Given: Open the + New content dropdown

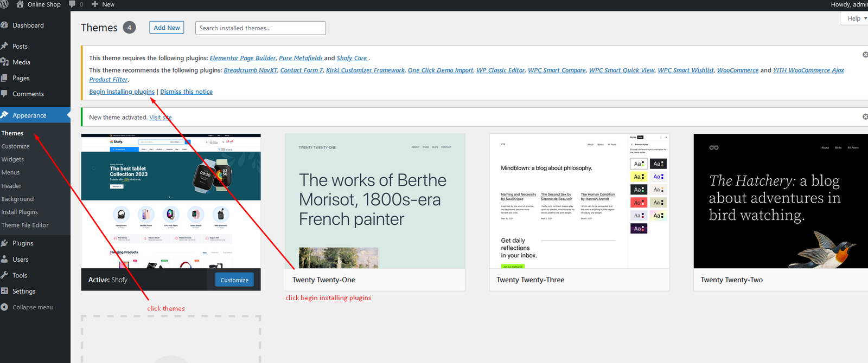Looking at the screenshot, I should [x=103, y=4].
